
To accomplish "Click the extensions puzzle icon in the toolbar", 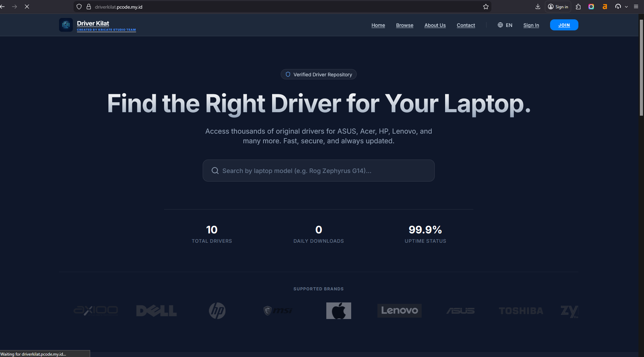I will [578, 7].
